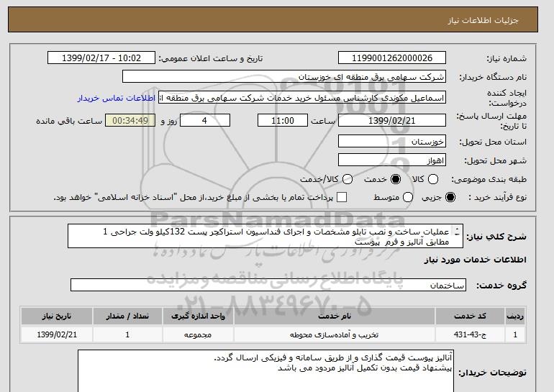Click the delivery city field اهواز

coord(392,160)
